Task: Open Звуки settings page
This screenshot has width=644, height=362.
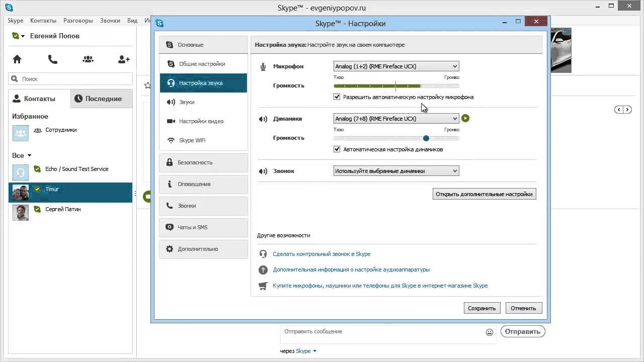Action: 203,102
